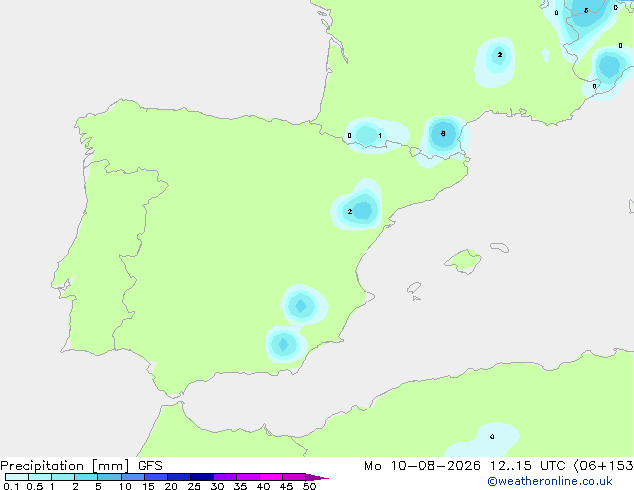Click the 0.1–0.5 mm legend color swatch
Screen dimensions: 634x490
coord(17,477)
